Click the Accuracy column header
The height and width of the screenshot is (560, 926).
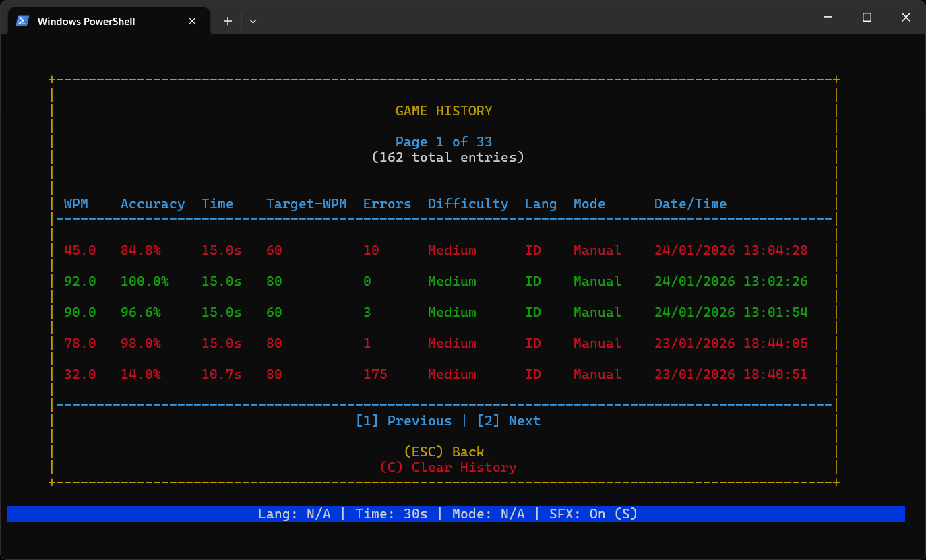tap(153, 204)
